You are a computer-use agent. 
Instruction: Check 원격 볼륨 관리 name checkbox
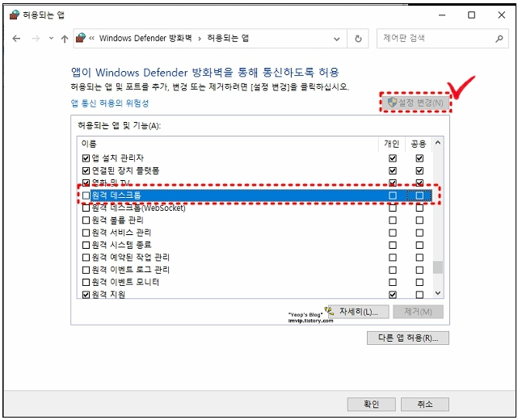click(86, 220)
